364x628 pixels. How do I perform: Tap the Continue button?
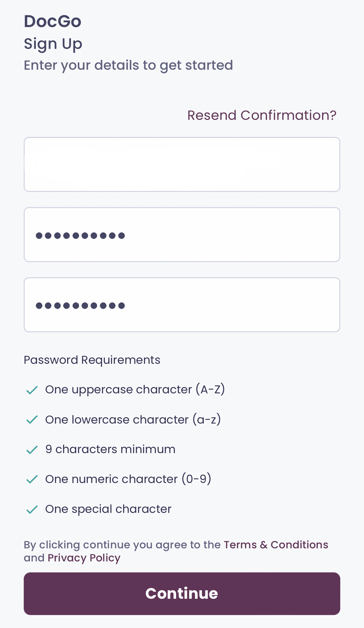pos(182,593)
